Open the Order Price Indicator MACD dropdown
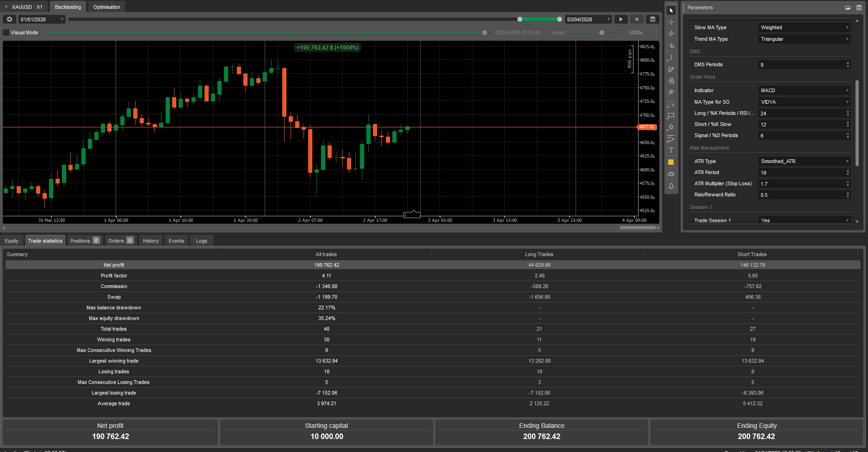The width and height of the screenshot is (868, 452). coord(804,90)
